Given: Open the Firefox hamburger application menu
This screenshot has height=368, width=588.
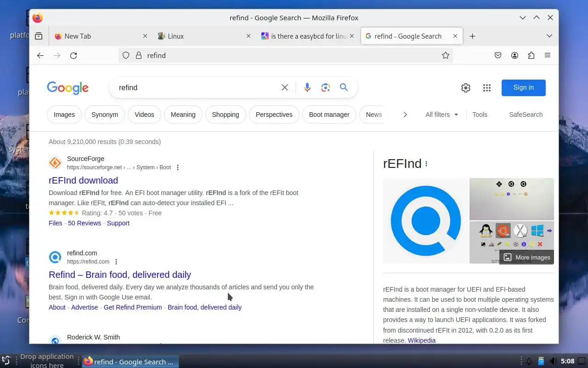Looking at the screenshot, I should [548, 55].
